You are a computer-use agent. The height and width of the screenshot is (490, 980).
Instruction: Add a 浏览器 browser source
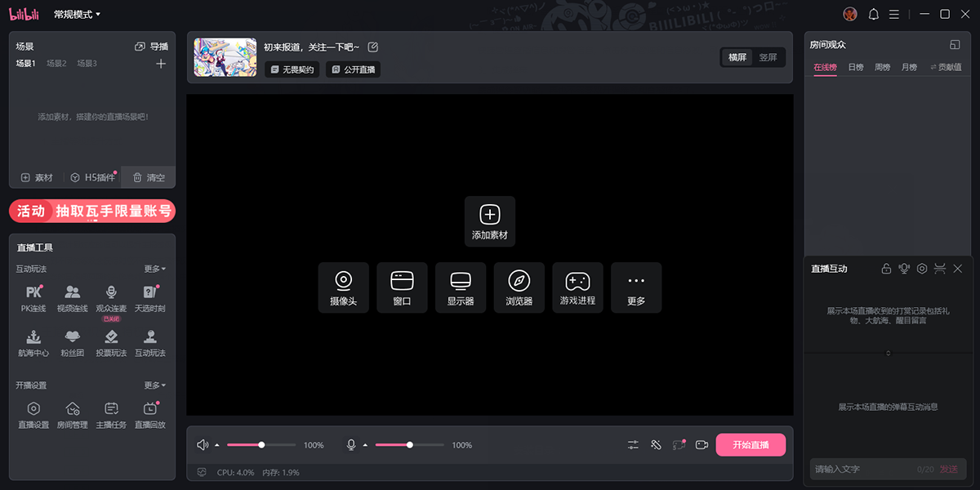click(x=519, y=287)
